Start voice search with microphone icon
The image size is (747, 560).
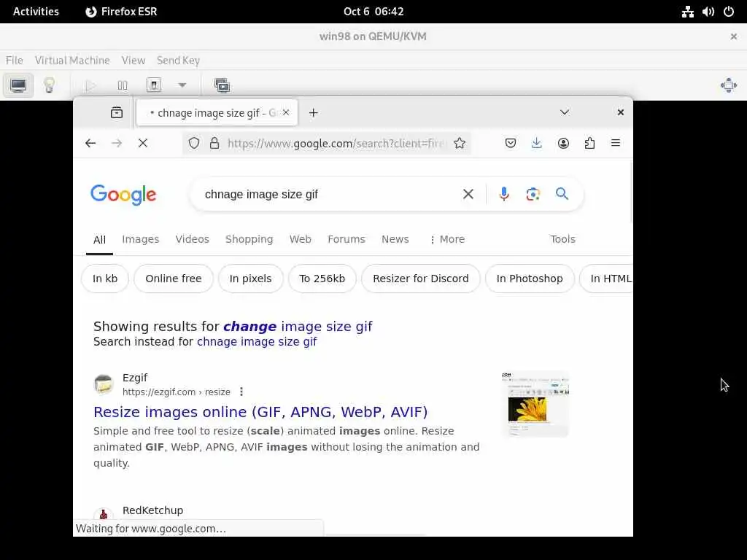503,194
